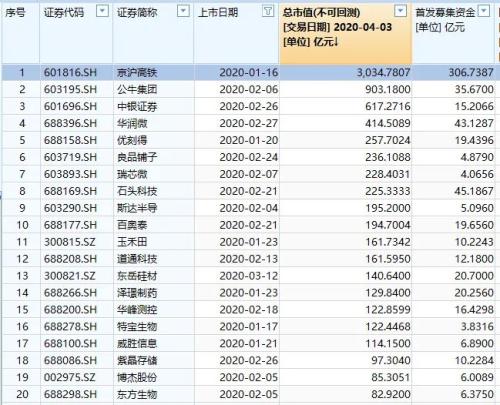The width and height of the screenshot is (500, 405).
Task: Select stock code 688086.SH
Action: point(70,361)
